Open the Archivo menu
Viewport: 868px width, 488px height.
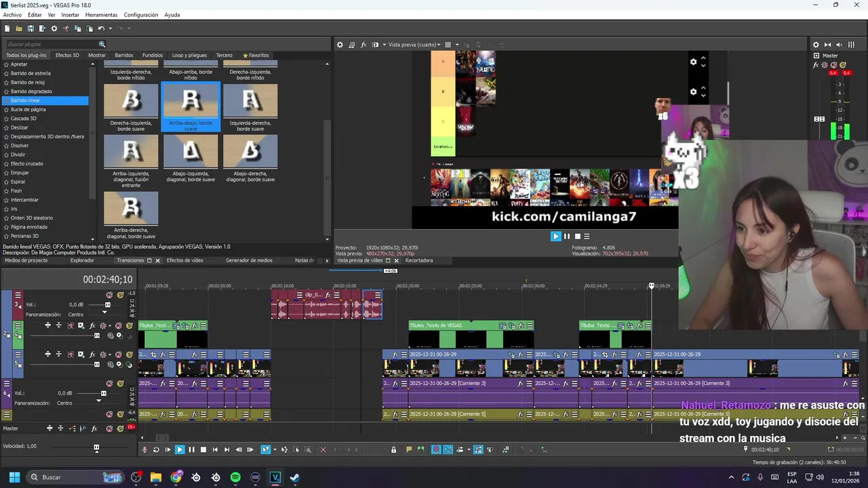12,15
